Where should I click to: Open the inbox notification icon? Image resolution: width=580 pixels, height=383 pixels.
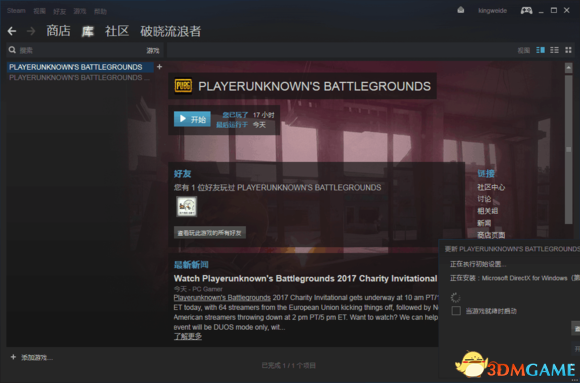tap(461, 10)
